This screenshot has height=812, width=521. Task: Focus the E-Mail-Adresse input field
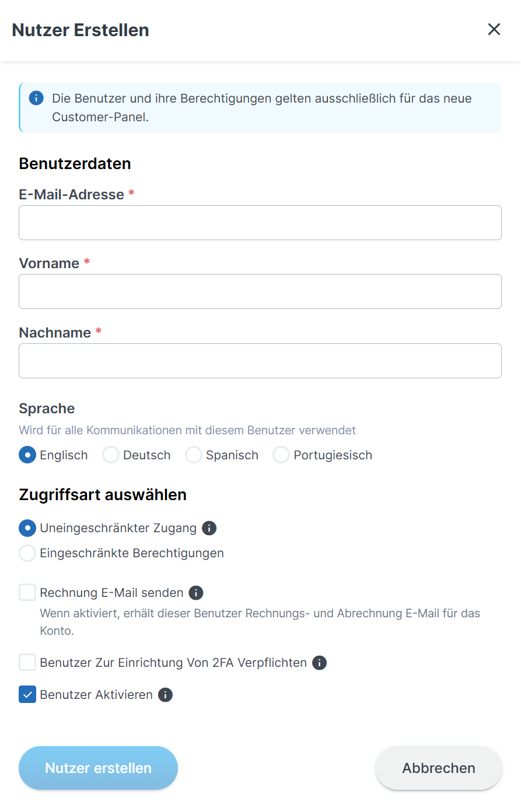[x=260, y=223]
